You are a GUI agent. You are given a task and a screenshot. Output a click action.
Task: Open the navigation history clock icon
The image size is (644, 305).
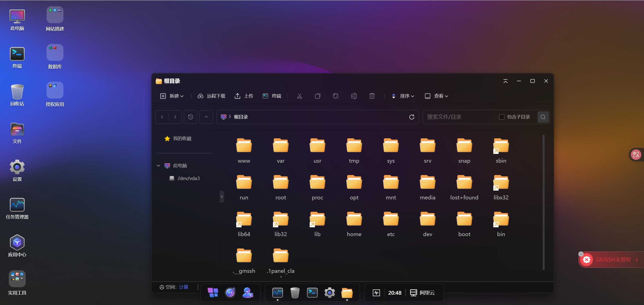pyautogui.click(x=190, y=117)
